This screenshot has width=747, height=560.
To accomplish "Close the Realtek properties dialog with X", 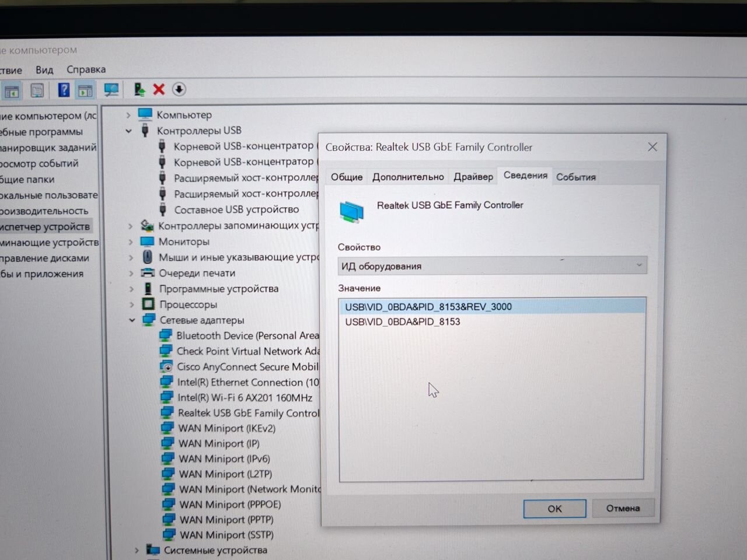I will (652, 147).
